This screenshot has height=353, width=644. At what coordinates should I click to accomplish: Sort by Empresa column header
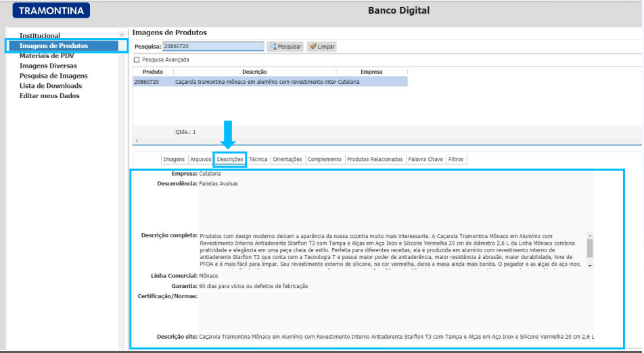click(x=371, y=72)
